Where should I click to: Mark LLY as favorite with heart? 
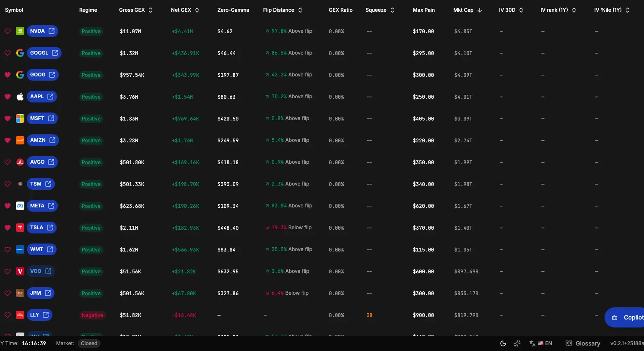pyautogui.click(x=7, y=315)
